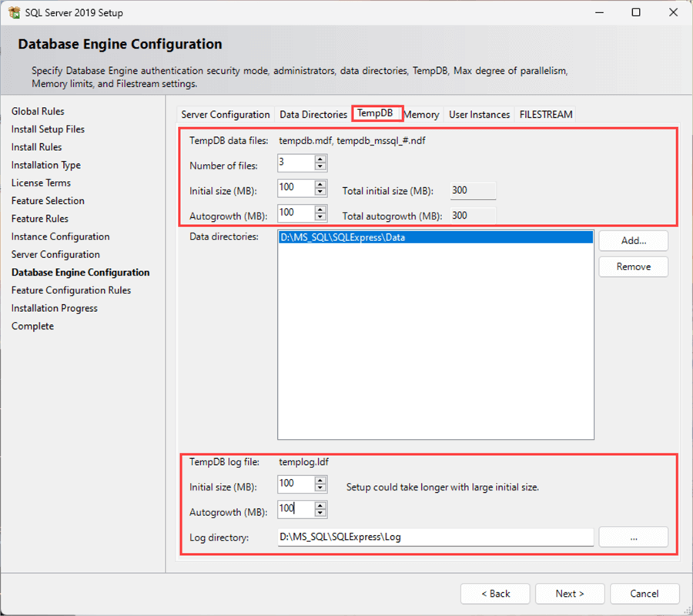Viewport: 693px width, 616px height.
Task: Minimize the setup window
Action: point(599,12)
